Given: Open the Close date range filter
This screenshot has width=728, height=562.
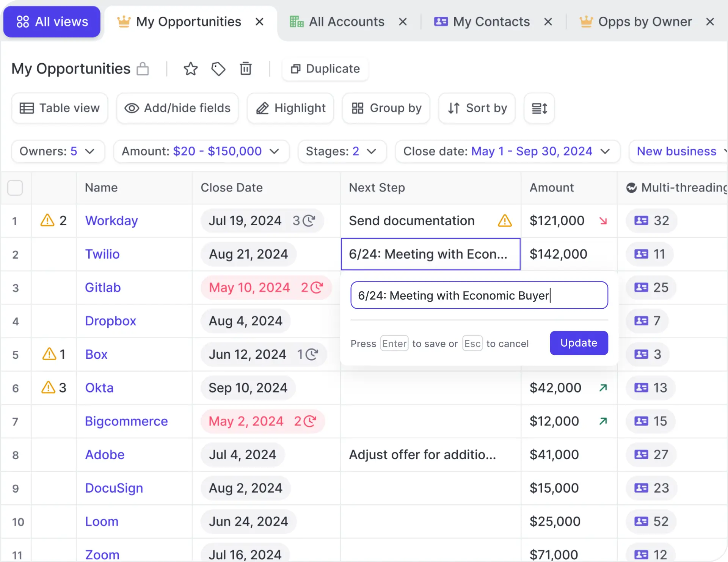Looking at the screenshot, I should tap(507, 151).
